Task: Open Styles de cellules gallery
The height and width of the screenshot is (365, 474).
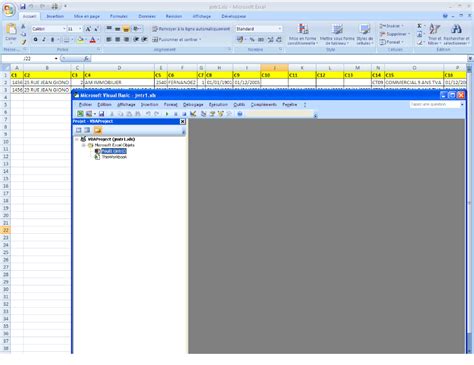Action: pyautogui.click(x=365, y=34)
